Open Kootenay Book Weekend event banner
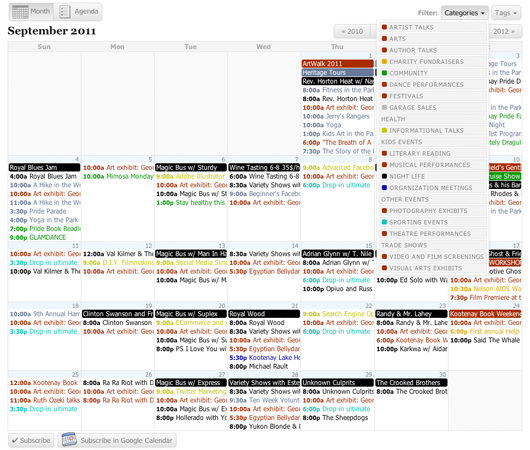Image resolution: width=530 pixels, height=450 pixels. (x=485, y=314)
